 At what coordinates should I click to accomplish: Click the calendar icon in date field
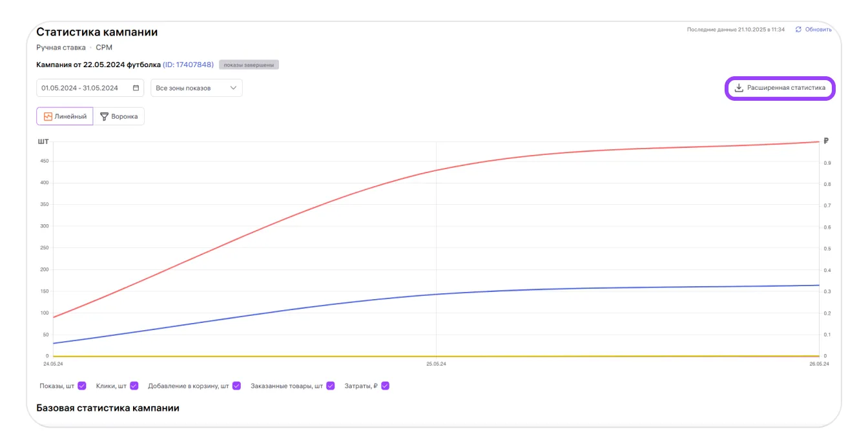(136, 88)
